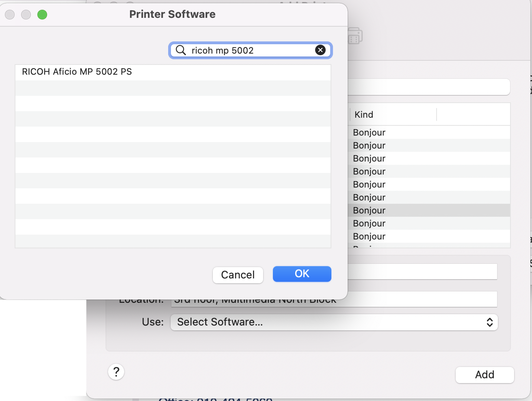Focus the ricoh mp 5002 search field
The height and width of the screenshot is (401, 532).
click(x=251, y=50)
